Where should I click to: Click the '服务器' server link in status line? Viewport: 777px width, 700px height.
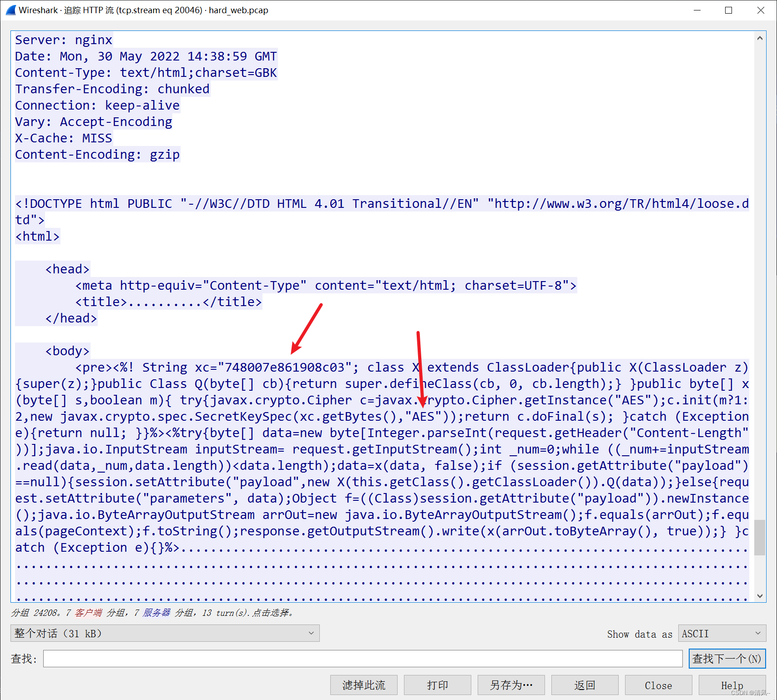(x=156, y=613)
